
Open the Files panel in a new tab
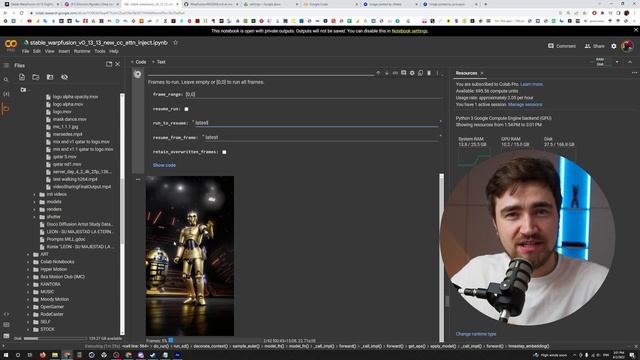tap(109, 64)
